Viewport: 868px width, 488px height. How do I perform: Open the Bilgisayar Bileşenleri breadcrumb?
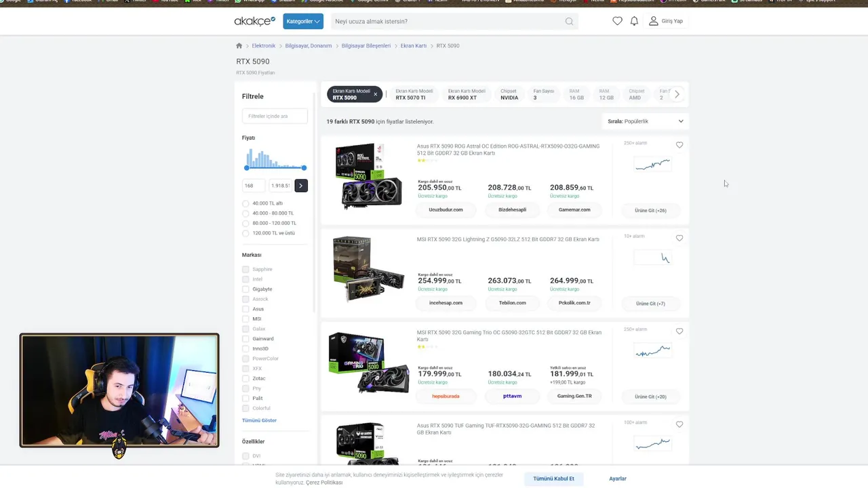(366, 45)
